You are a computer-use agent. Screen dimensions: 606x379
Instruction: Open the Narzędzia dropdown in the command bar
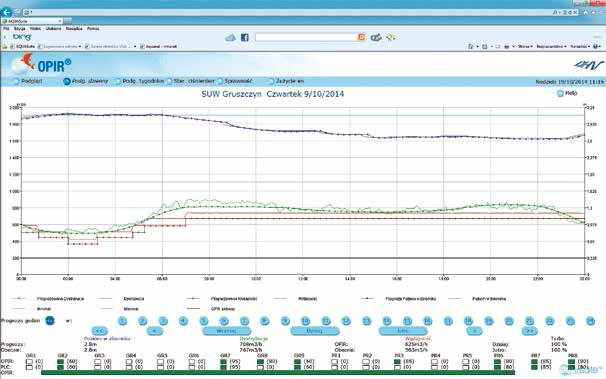coord(580,46)
